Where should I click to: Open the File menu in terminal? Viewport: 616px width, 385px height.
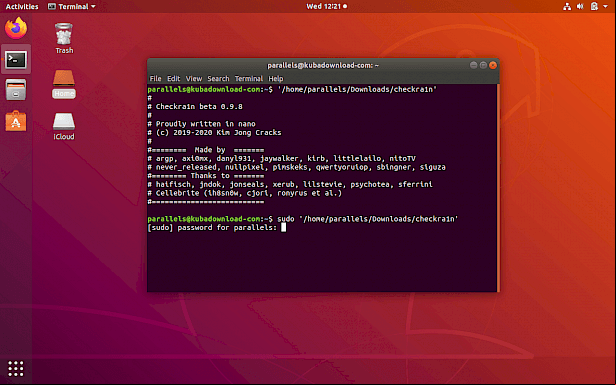tap(155, 79)
